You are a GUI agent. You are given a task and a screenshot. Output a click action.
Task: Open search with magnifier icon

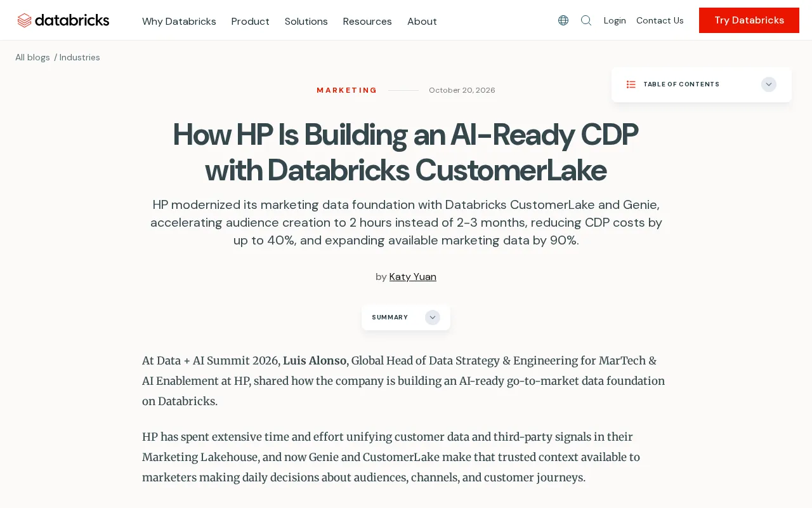pos(586,20)
